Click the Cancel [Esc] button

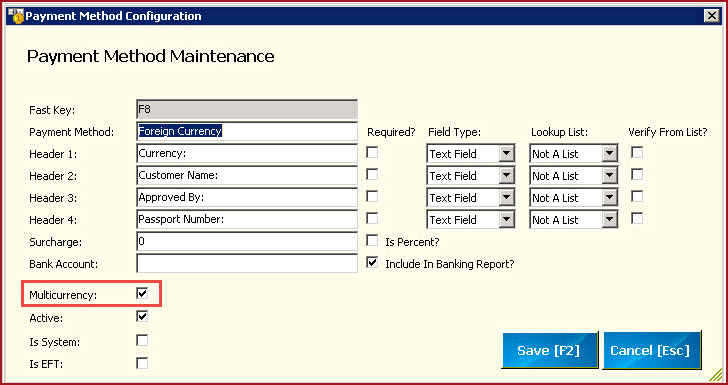click(x=651, y=350)
